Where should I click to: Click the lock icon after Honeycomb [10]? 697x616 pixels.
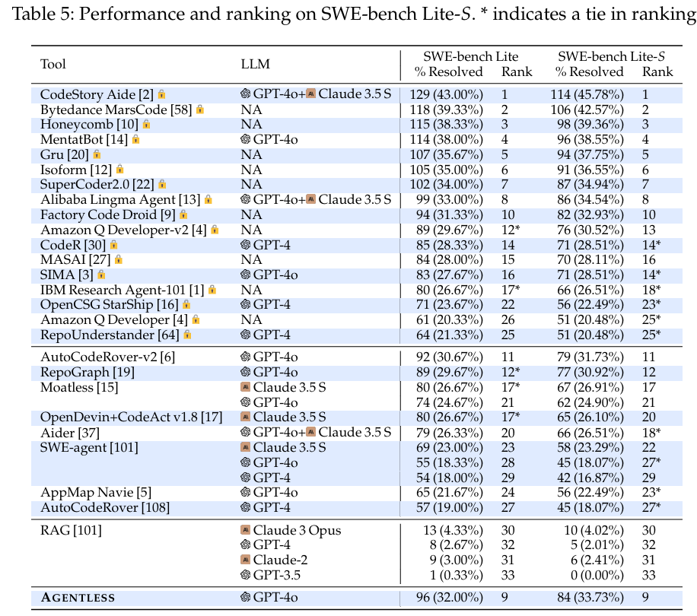[146, 125]
